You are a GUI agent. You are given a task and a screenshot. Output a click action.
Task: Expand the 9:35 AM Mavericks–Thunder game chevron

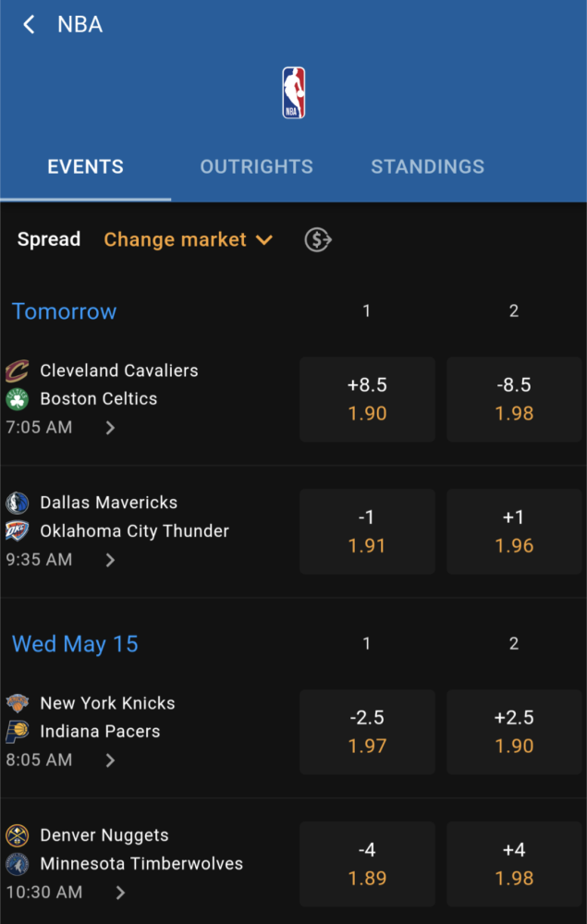point(110,560)
